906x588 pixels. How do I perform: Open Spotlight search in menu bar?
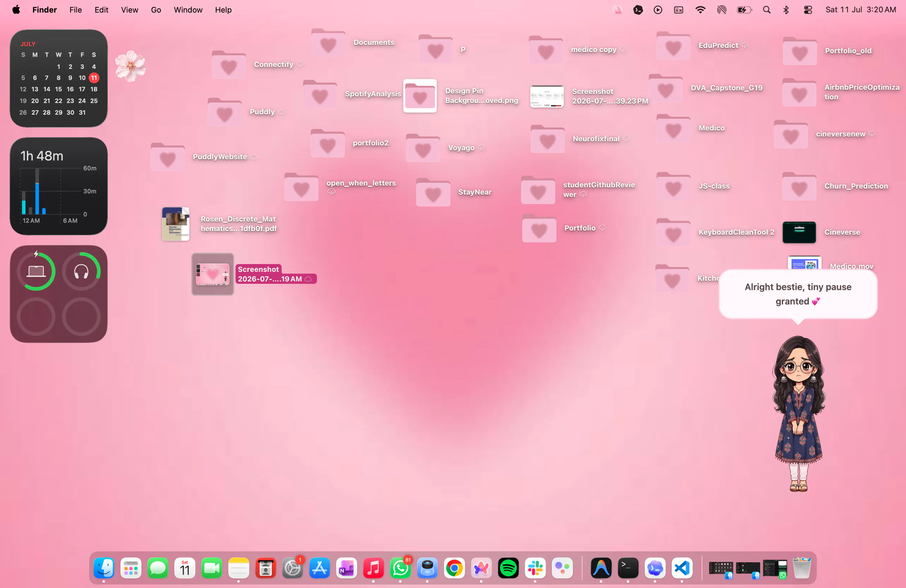tap(767, 10)
